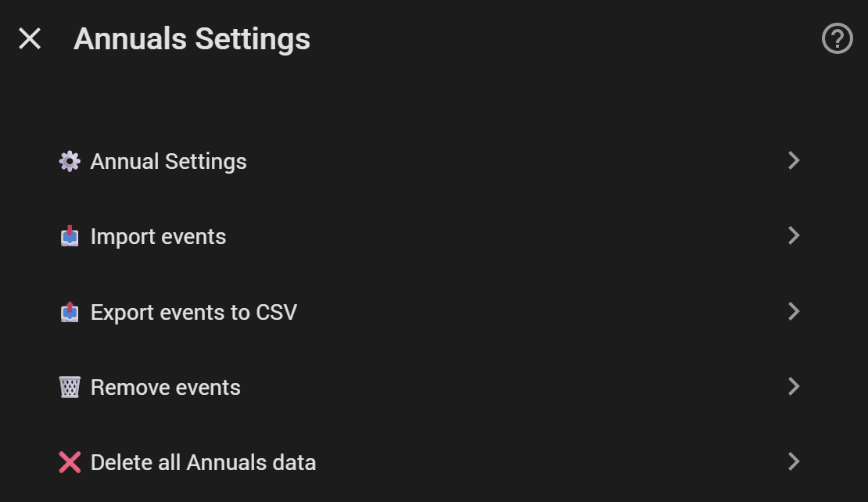Viewport: 868px width, 502px height.
Task: Click the export tray icon with up arrow
Action: pyautogui.click(x=70, y=312)
